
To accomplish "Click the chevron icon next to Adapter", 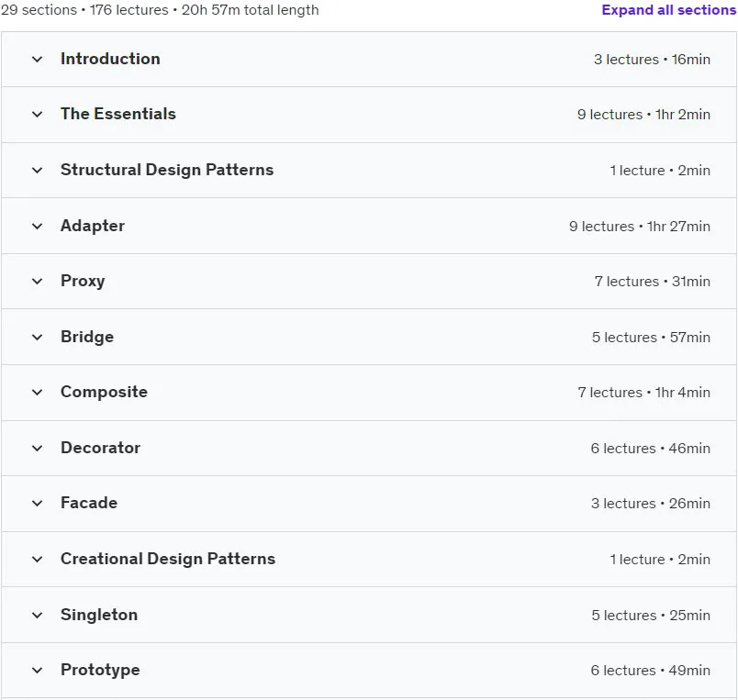I will point(38,227).
